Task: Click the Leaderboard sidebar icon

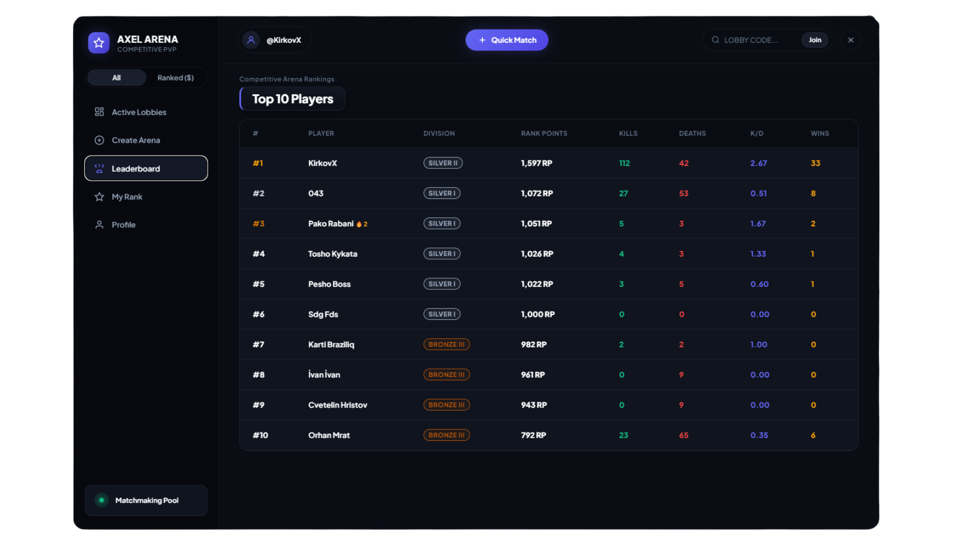Action: (100, 168)
